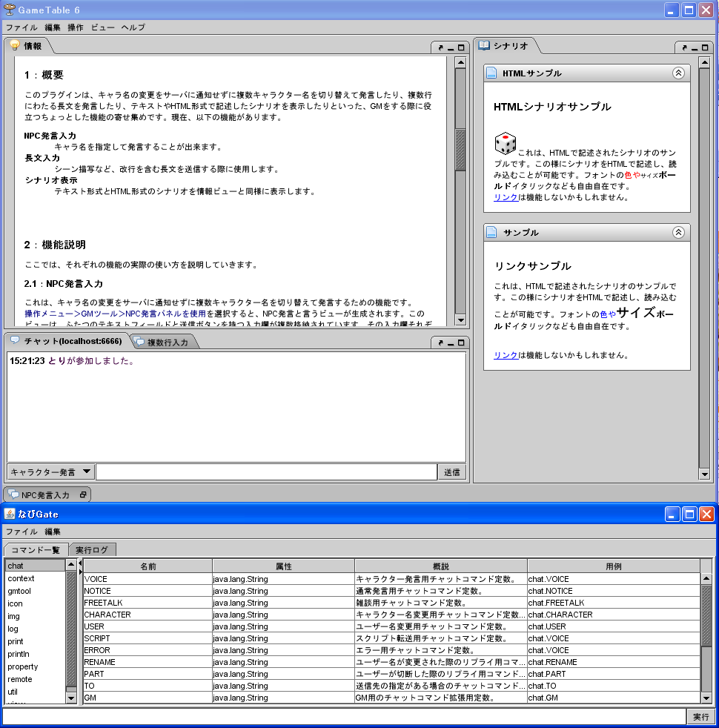
Task: Select context in the command list
Action: coord(36,578)
